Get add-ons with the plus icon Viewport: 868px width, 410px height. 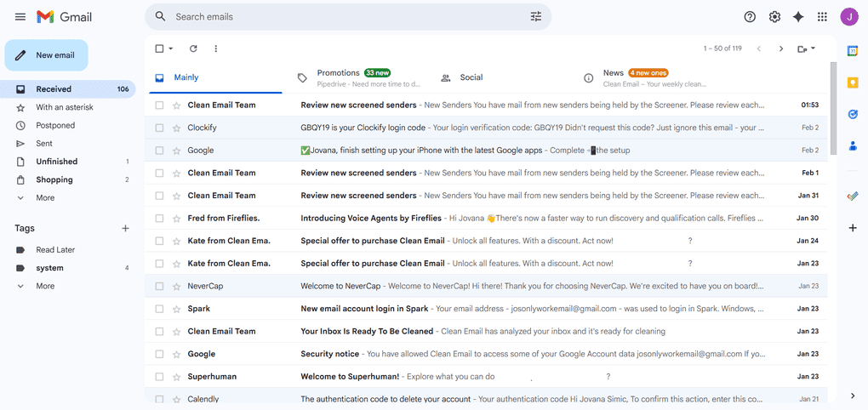(x=853, y=227)
